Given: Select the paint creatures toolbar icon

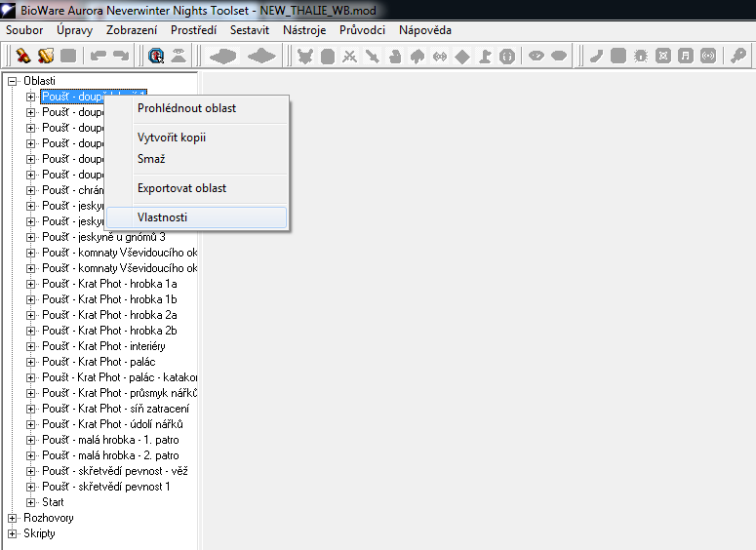Looking at the screenshot, I should pos(305,56).
